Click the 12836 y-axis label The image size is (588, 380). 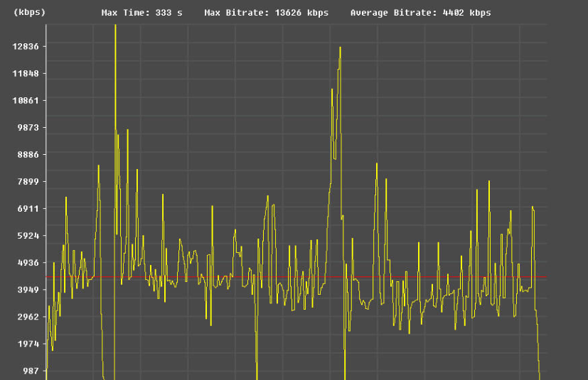tap(26, 46)
